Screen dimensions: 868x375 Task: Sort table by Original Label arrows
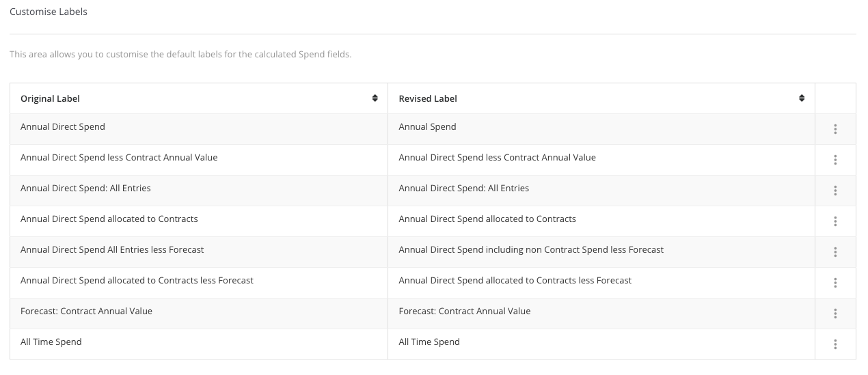pos(375,98)
